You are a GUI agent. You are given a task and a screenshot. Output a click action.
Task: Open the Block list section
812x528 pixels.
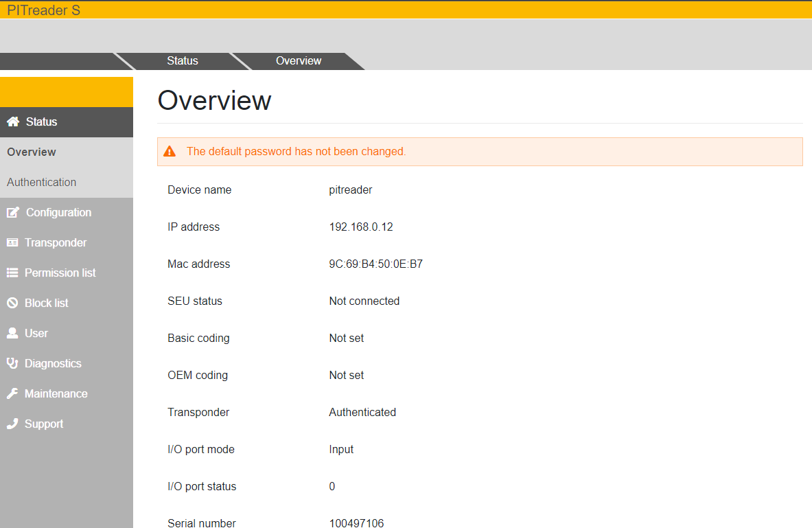tap(67, 303)
